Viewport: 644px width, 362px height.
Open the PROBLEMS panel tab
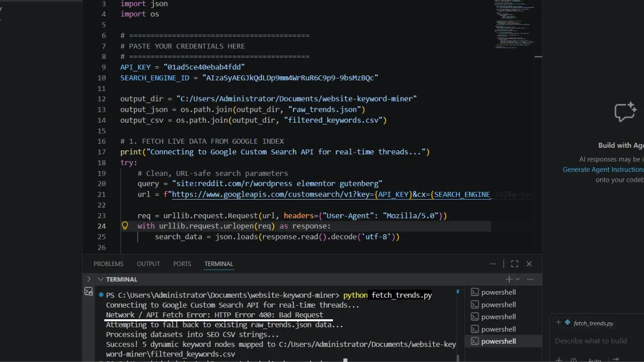[x=108, y=264]
